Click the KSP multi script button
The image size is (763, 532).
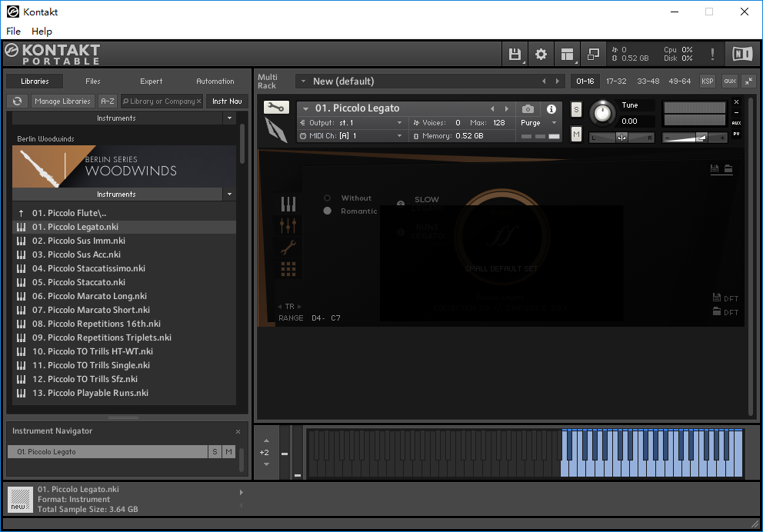(708, 81)
